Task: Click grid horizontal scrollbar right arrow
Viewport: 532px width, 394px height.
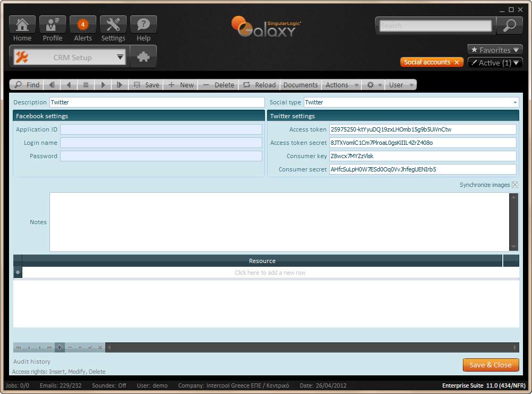Action: tap(514, 347)
